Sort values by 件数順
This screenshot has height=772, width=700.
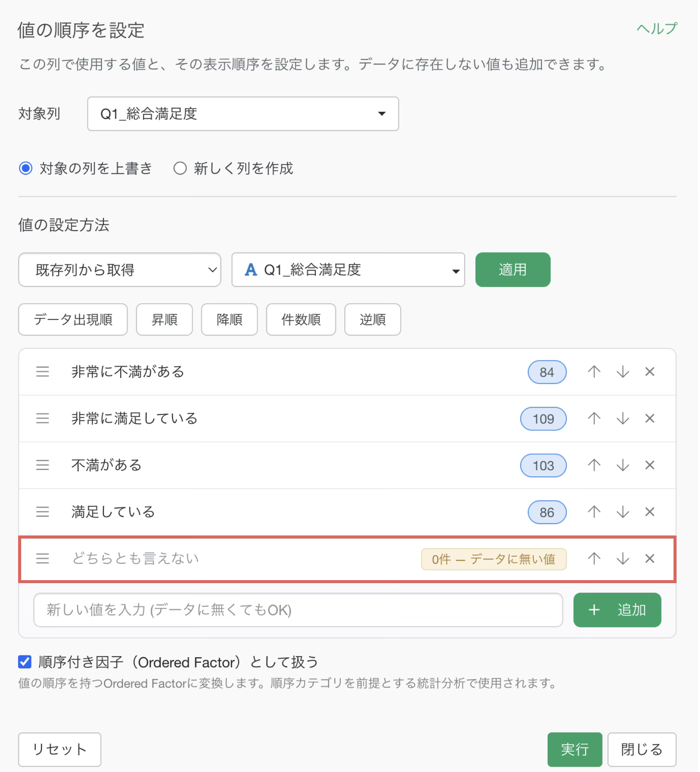302,320
